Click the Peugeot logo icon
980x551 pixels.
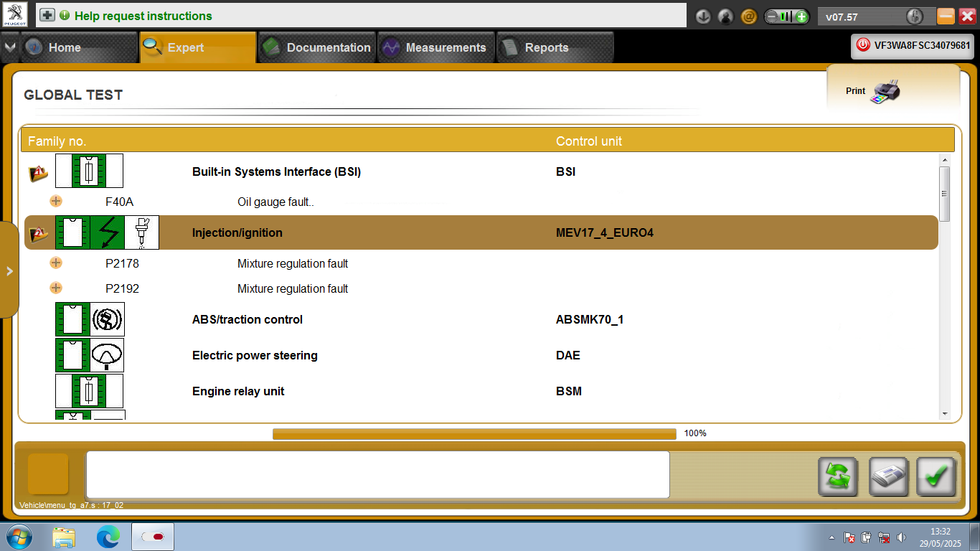[15, 14]
